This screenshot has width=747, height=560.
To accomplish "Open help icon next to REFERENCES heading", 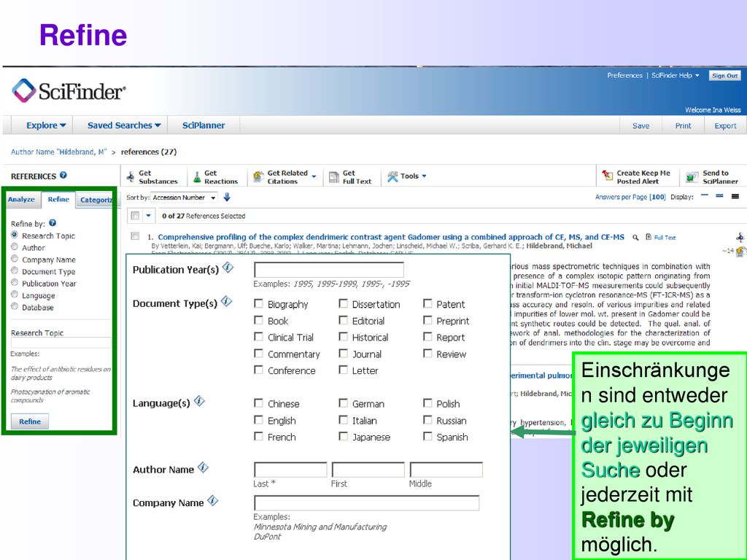I will [63, 175].
